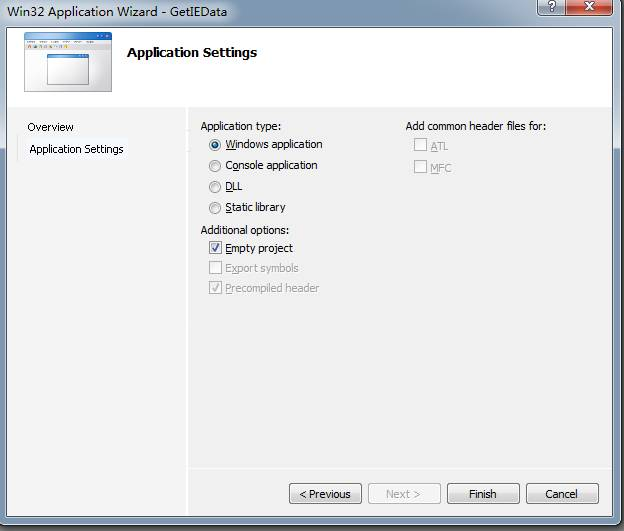The height and width of the screenshot is (531, 624).
Task: Click the disabled Next button
Action: coord(404,494)
